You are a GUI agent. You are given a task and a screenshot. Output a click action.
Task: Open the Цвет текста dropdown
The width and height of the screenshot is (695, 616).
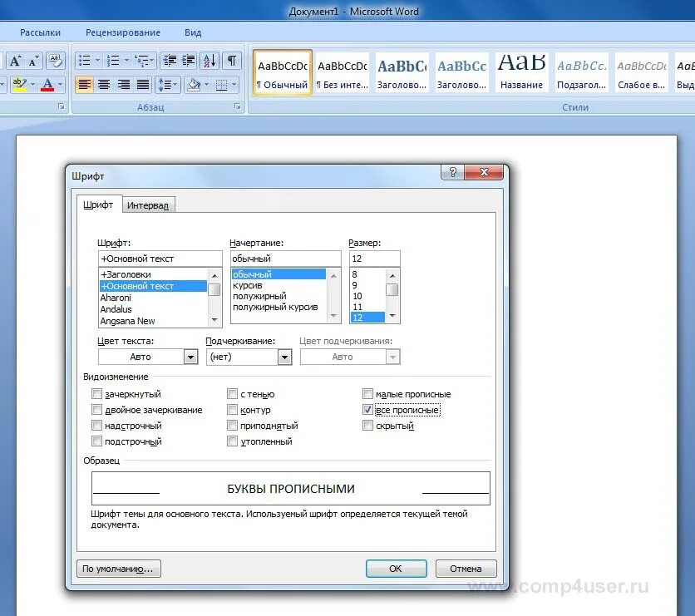click(x=190, y=357)
